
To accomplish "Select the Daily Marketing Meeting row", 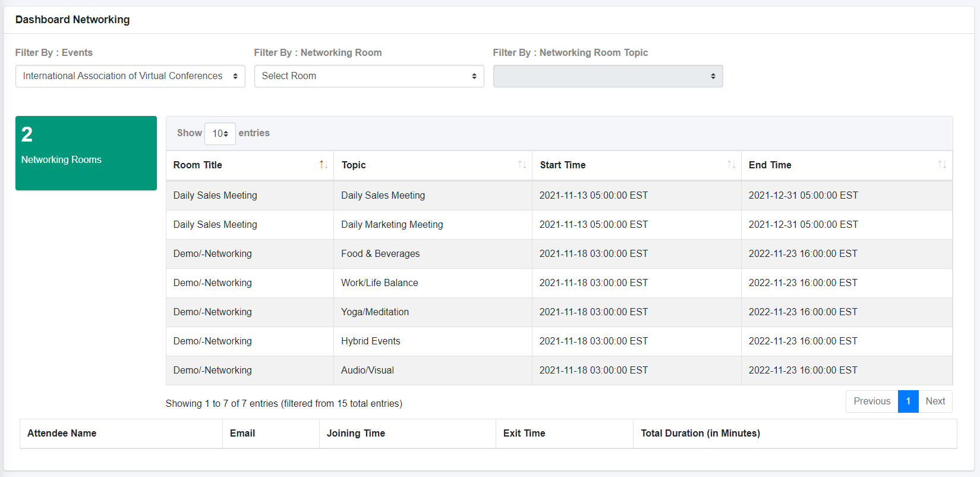I will point(559,225).
